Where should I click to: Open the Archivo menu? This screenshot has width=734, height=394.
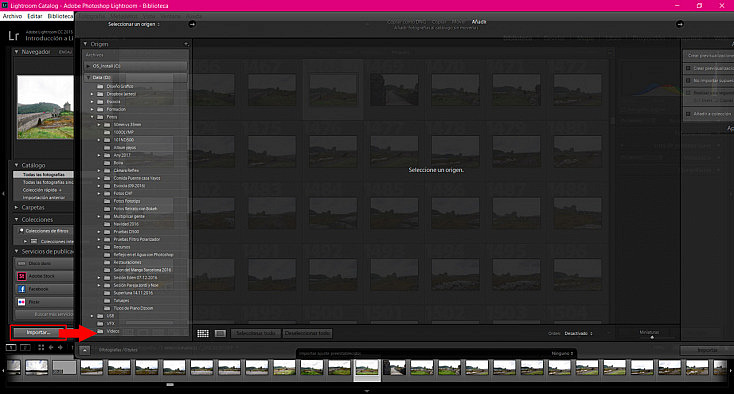point(13,16)
